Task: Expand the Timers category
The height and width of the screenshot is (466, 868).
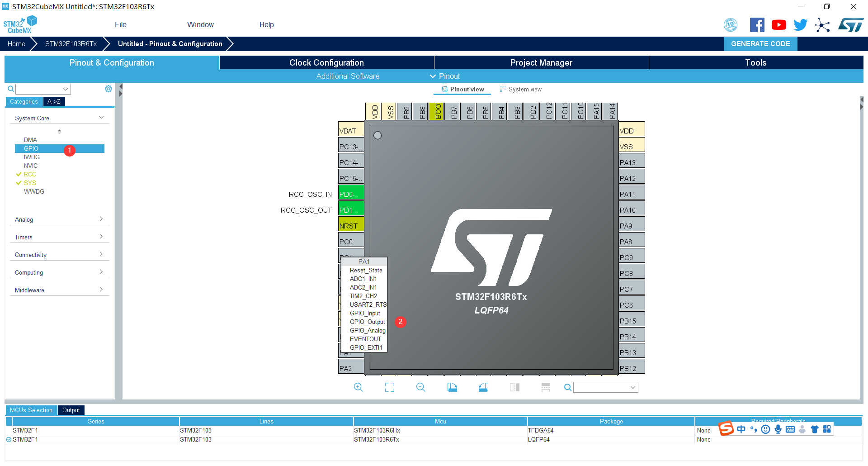Action: 101,237
